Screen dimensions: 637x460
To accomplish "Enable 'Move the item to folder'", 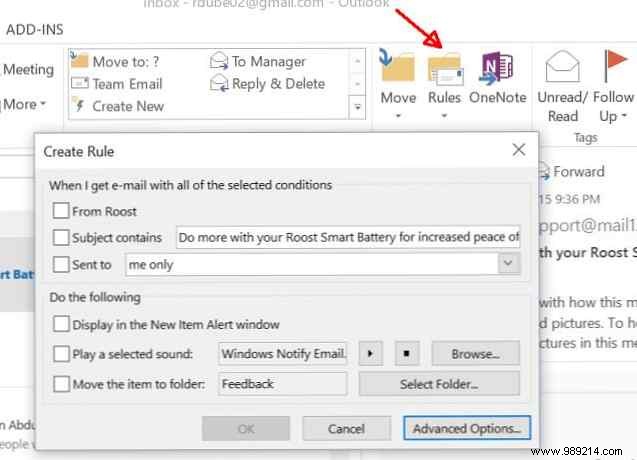I will (x=61, y=384).
